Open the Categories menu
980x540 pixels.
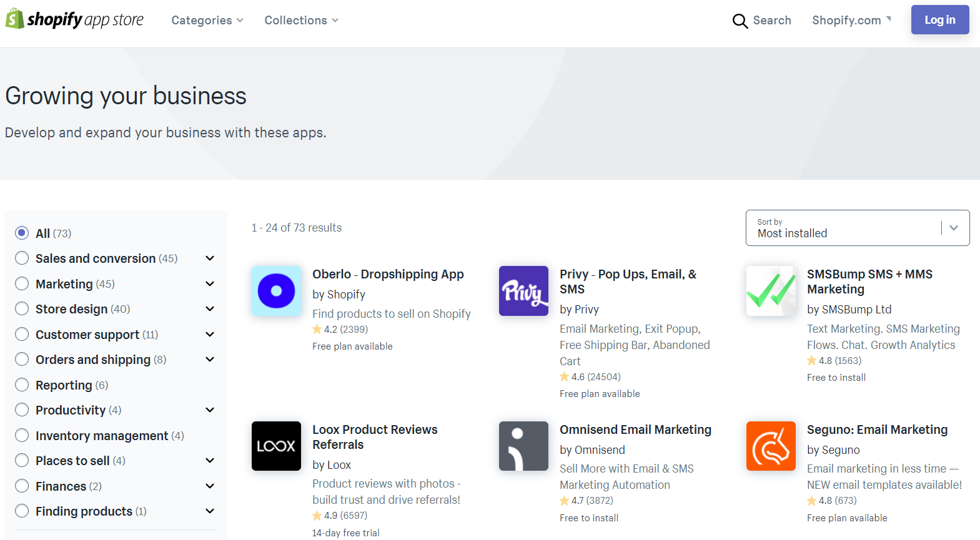pos(207,21)
